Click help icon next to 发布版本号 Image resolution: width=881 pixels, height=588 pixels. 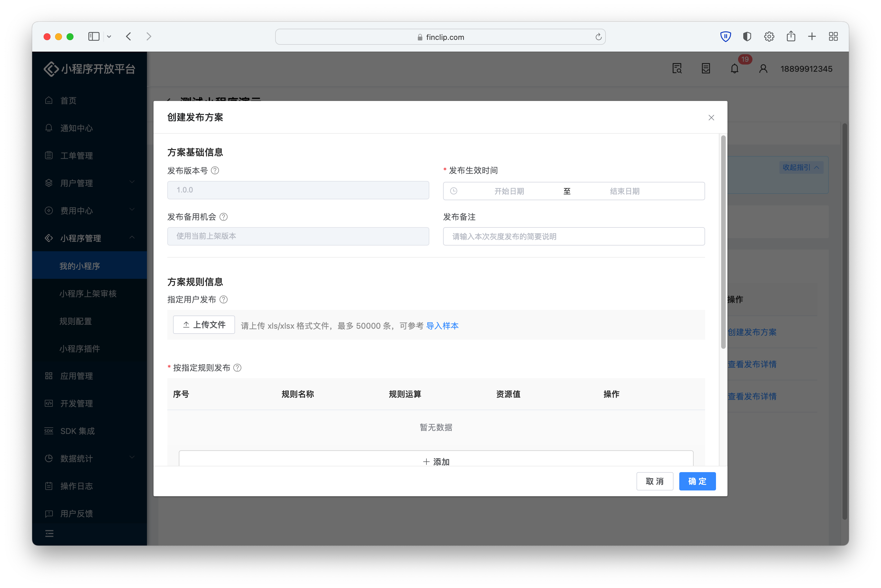pos(215,171)
